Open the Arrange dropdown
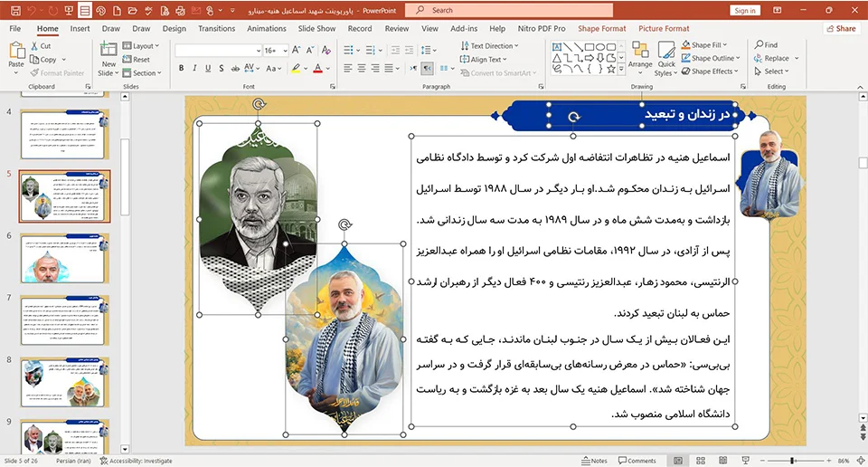868x467 pixels. click(x=640, y=59)
